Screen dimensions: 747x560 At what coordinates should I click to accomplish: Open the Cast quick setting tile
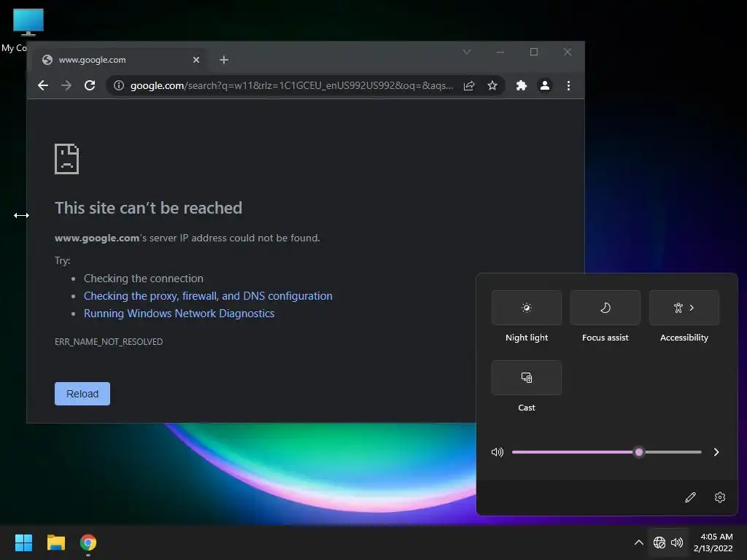coord(527,378)
